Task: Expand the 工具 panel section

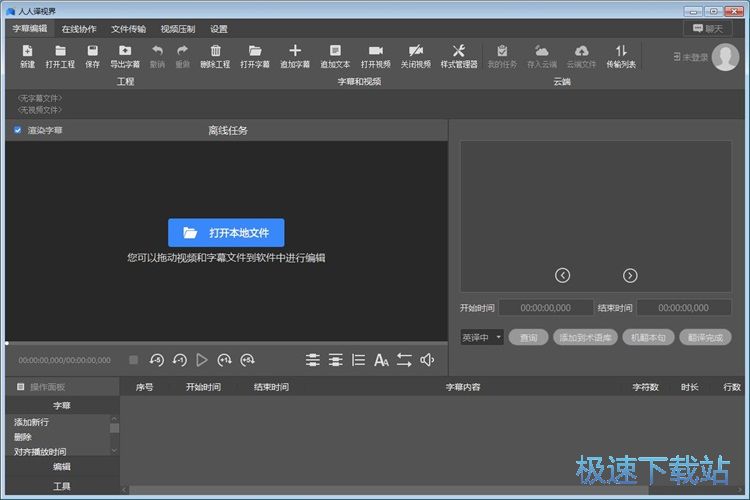Action: tap(61, 486)
